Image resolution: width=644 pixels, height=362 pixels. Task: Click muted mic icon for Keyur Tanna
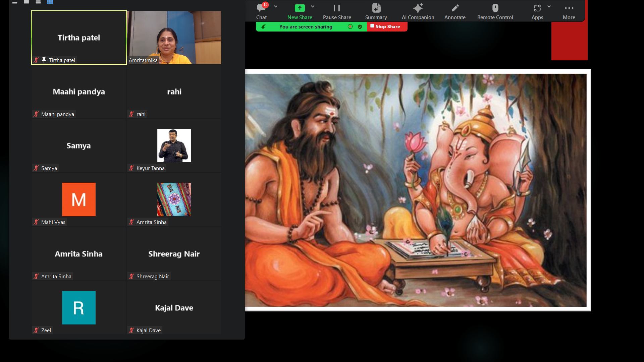coord(131,168)
